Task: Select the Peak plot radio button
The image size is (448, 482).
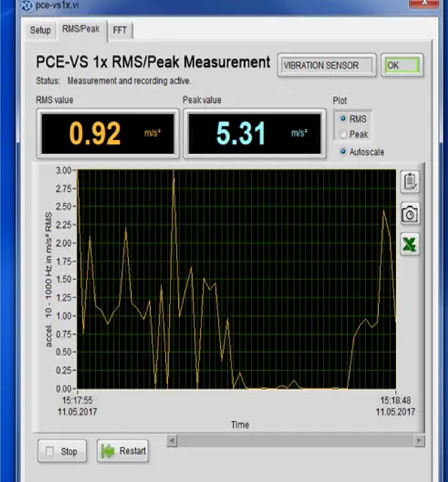Action: pos(343,134)
